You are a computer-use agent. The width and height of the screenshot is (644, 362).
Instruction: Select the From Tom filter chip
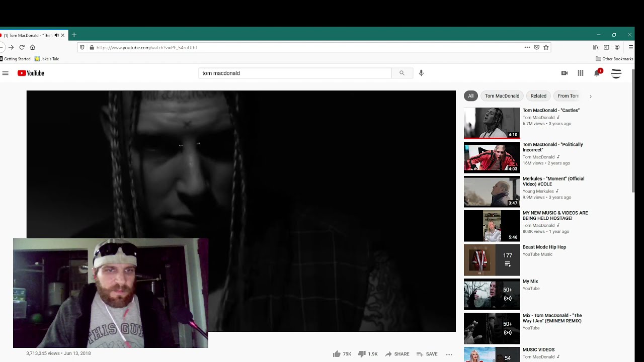click(569, 96)
